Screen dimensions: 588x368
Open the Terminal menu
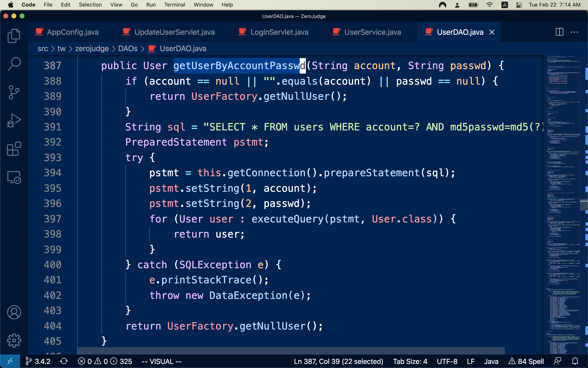[x=174, y=5]
